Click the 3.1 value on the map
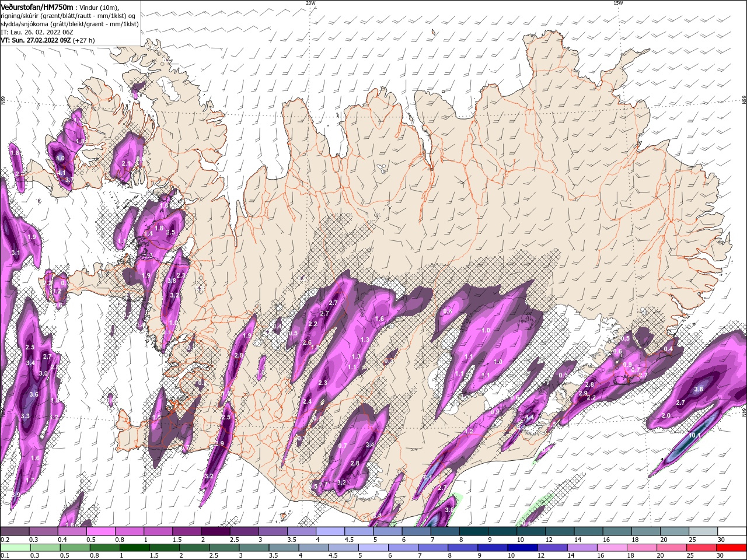This screenshot has height=560, width=747. (x=16, y=253)
